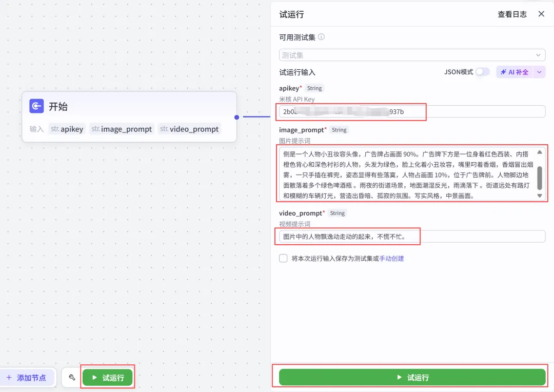Click the wide green 试运行 button in panel
This screenshot has height=392, width=554.
pyautogui.click(x=412, y=378)
